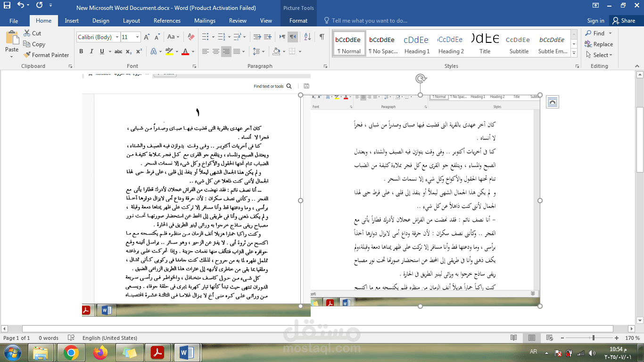644x362 pixels.
Task: Open the font size dropdown
Action: pos(137,37)
